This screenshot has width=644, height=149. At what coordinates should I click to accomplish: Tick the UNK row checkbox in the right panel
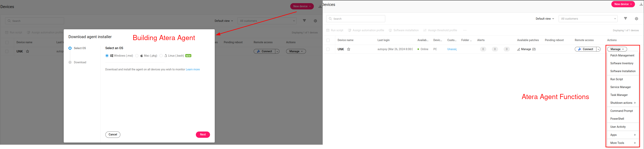[328, 49]
